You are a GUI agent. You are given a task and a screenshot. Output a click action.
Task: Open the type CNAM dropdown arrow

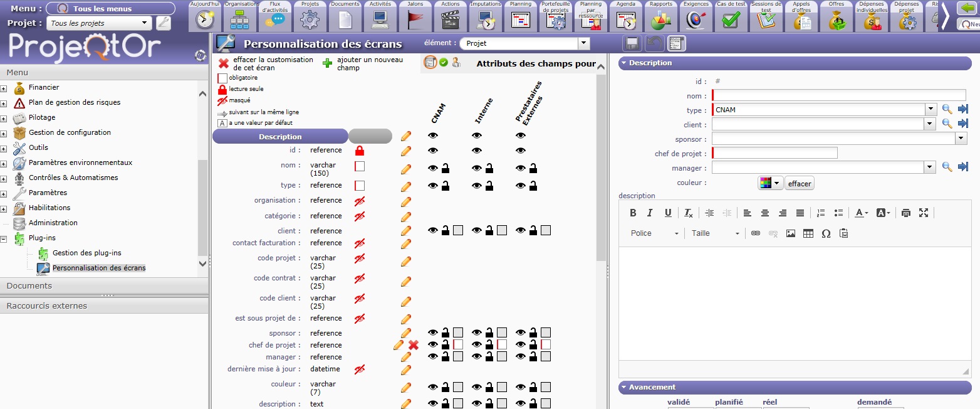click(930, 110)
